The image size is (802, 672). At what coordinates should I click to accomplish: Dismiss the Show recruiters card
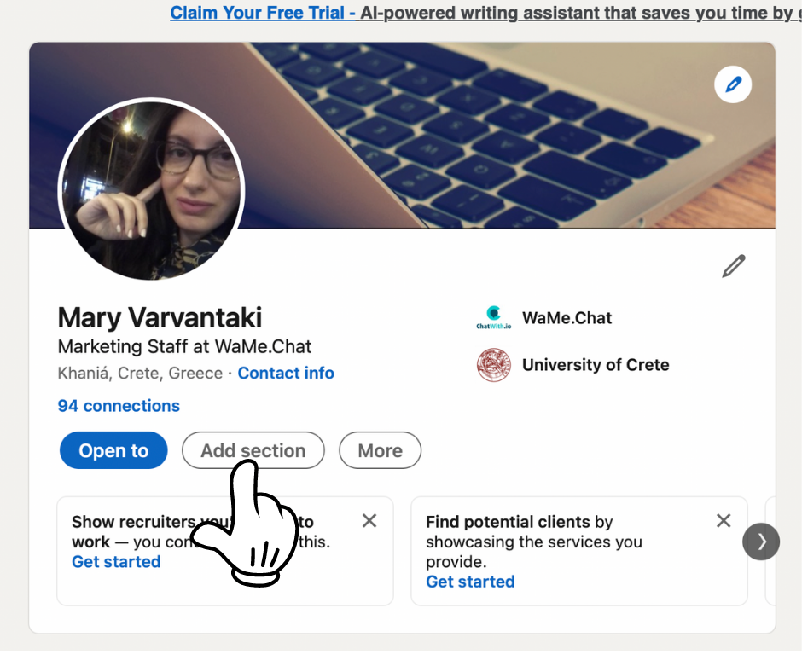(x=369, y=520)
